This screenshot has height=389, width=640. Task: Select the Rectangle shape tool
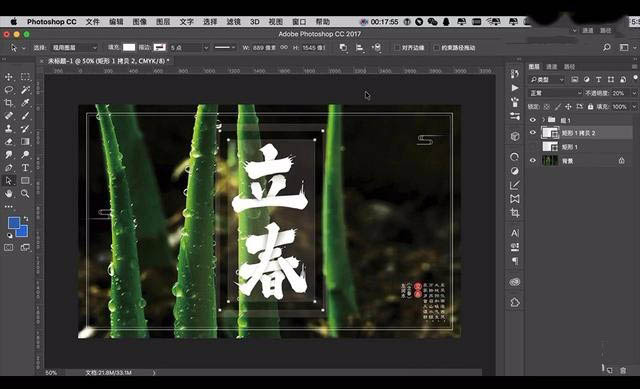coord(25,180)
